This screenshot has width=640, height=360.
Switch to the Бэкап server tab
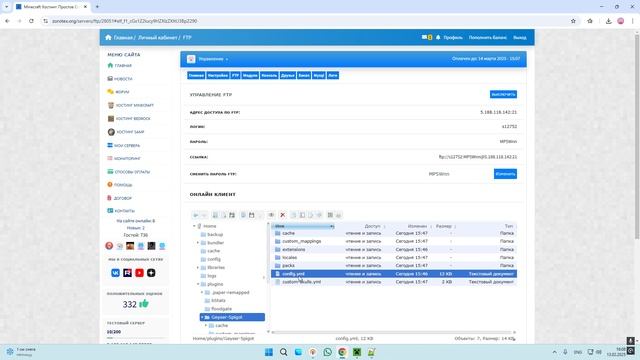[304, 76]
